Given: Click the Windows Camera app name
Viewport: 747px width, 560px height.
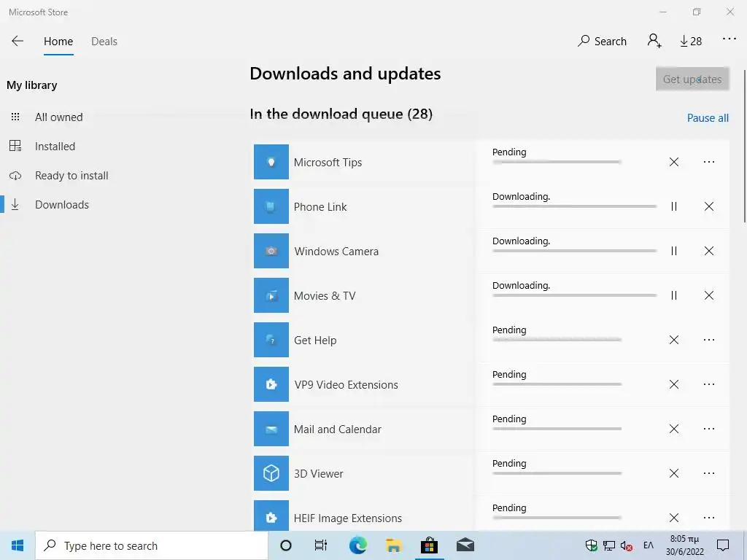Looking at the screenshot, I should pos(336,252).
